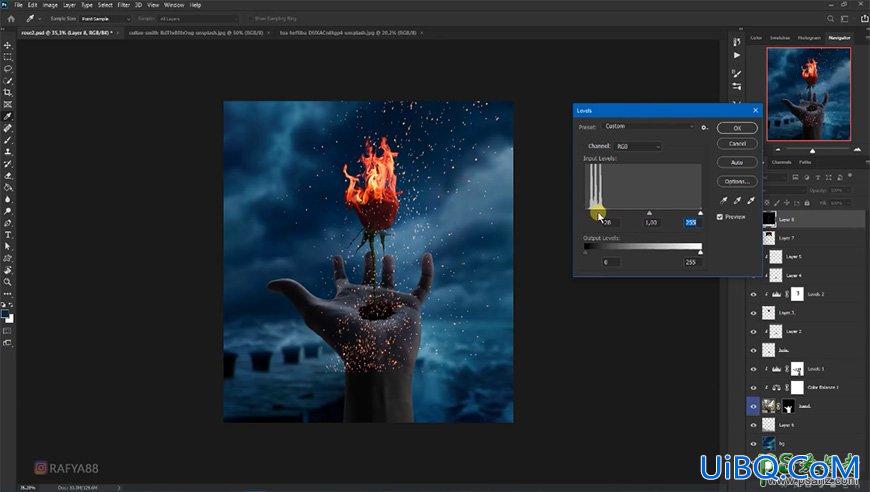Click the white input levels slider handle
This screenshot has height=492, width=870.
pyautogui.click(x=700, y=213)
